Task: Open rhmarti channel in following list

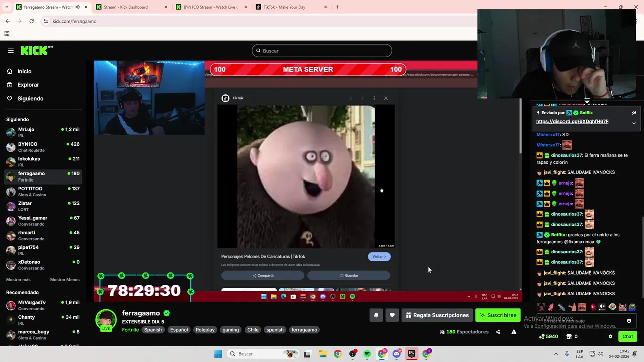Action: tap(43, 235)
